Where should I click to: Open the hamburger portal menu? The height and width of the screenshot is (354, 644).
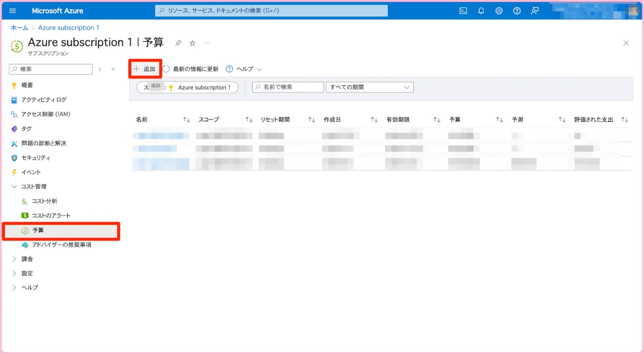pos(13,11)
